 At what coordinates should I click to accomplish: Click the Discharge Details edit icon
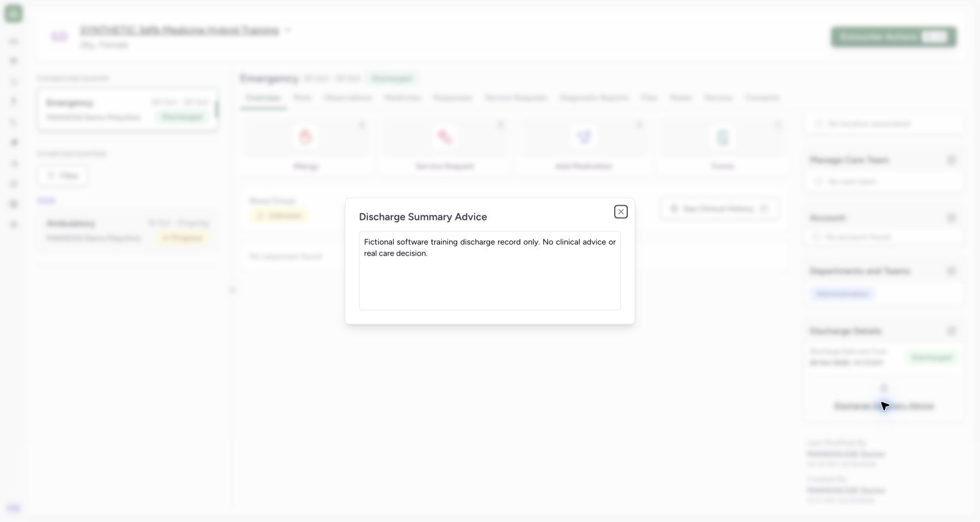952,331
